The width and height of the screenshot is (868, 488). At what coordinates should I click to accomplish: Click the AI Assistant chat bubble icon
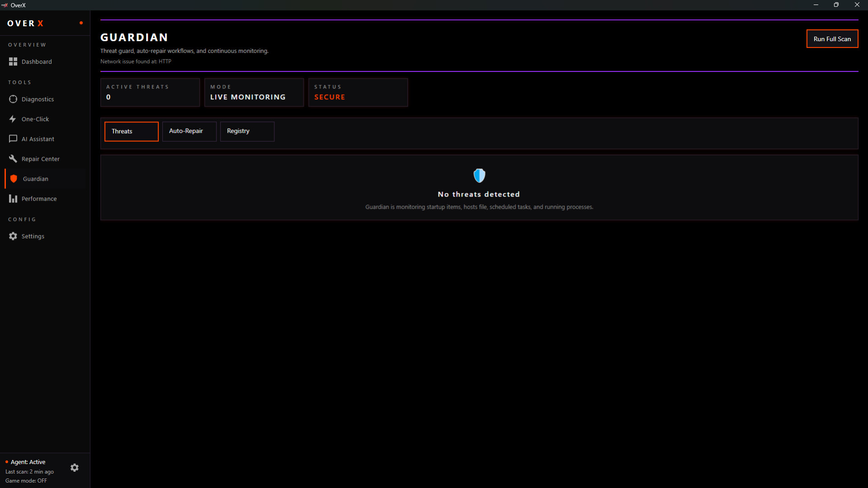pyautogui.click(x=13, y=139)
